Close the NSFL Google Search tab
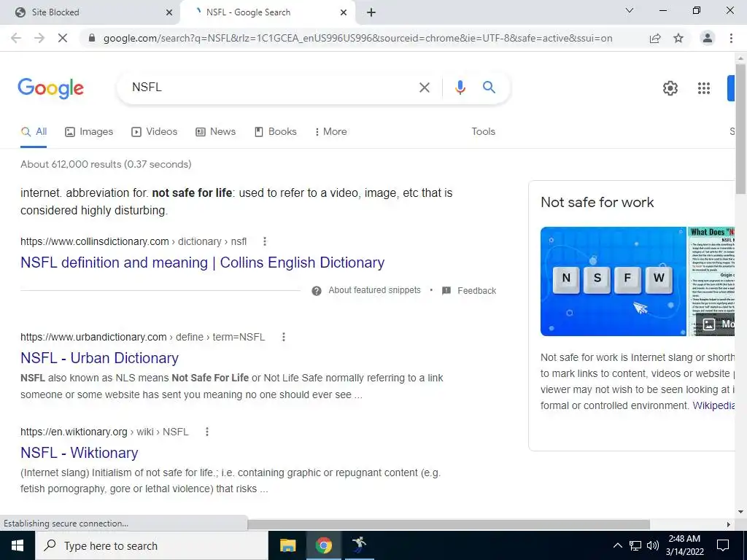The width and height of the screenshot is (747, 560). pyautogui.click(x=344, y=12)
